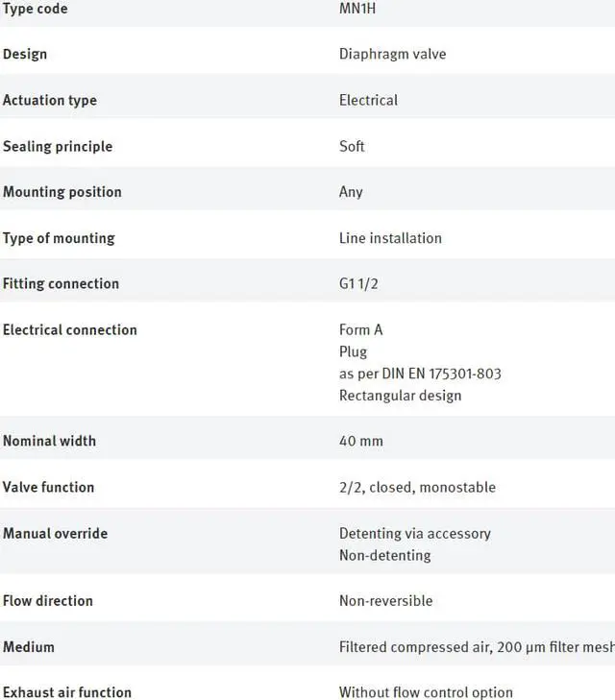The width and height of the screenshot is (615, 700).
Task: Click the Fitting connection label
Action: (61, 284)
